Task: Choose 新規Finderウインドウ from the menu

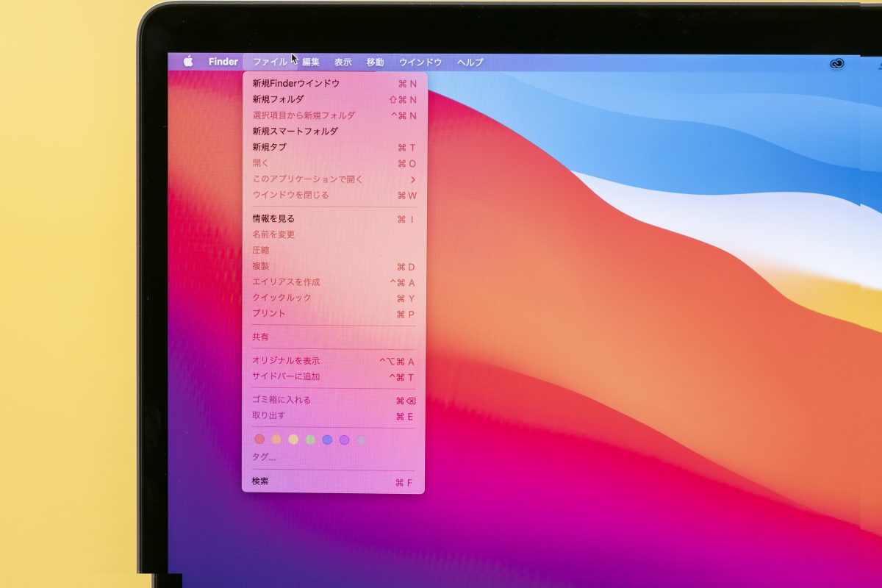Action: (295, 84)
